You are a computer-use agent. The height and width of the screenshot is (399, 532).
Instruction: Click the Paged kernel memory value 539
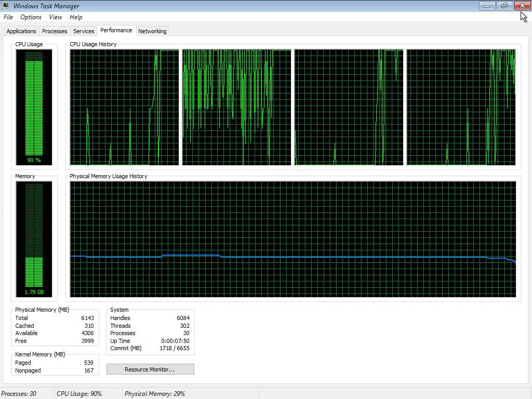[88, 363]
